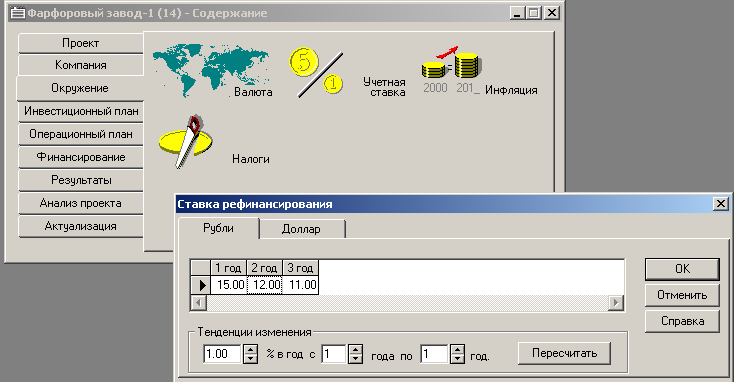Click the window menu icon in the Фарфоровый завод title bar
The height and width of the screenshot is (382, 734).
18,13
